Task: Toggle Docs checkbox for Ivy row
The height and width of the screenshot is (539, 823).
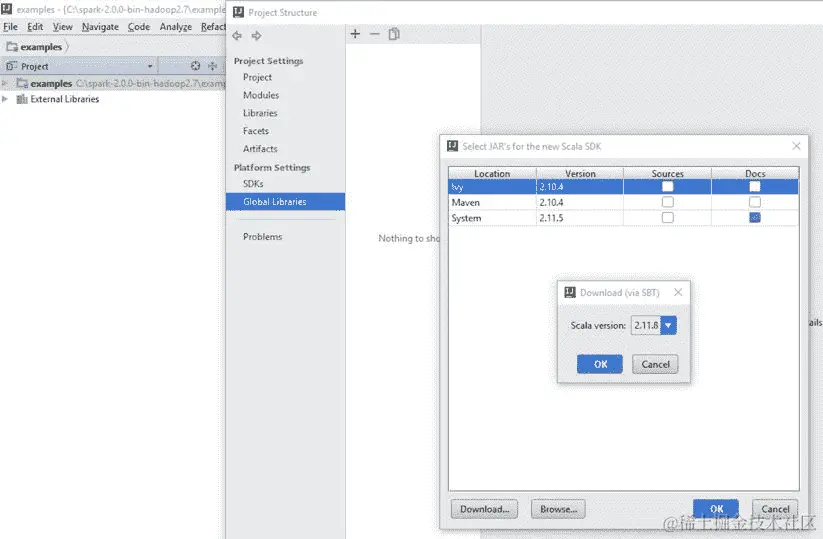Action: pyautogui.click(x=755, y=186)
